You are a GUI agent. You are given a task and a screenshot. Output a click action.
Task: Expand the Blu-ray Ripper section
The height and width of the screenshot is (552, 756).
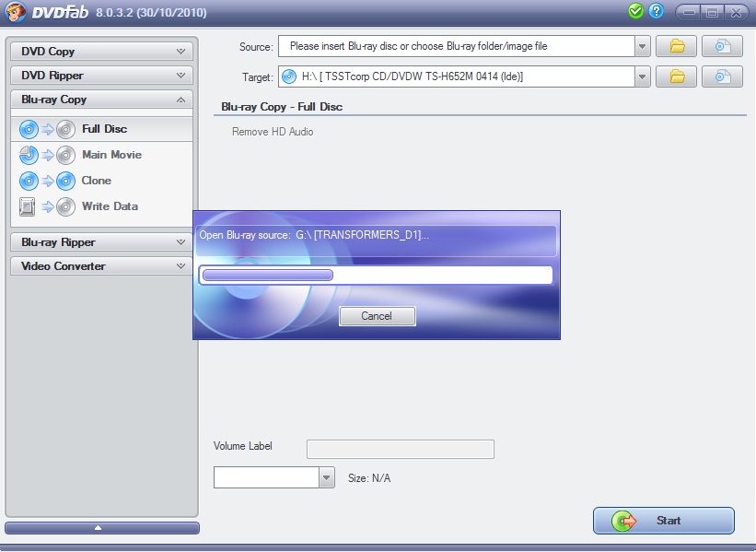[x=101, y=242]
